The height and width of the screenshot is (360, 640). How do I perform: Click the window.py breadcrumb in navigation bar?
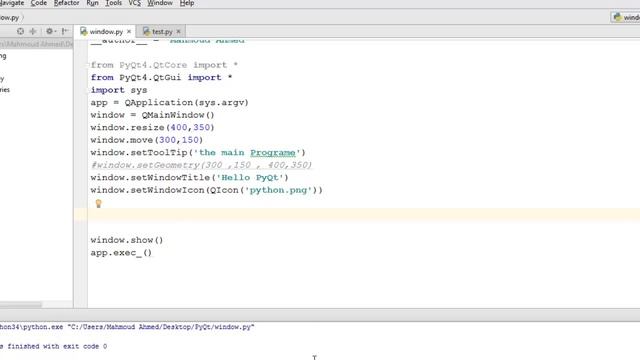[9, 18]
